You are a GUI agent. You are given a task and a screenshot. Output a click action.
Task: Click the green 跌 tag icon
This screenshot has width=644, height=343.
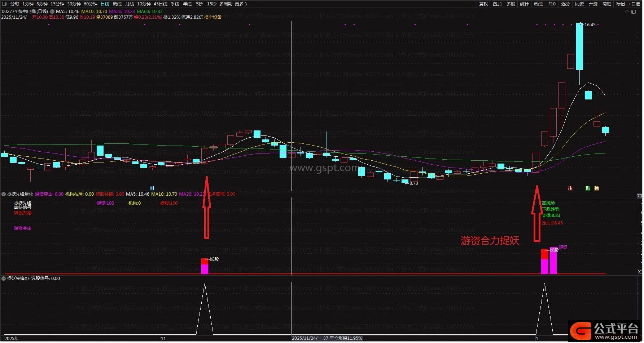588,188
